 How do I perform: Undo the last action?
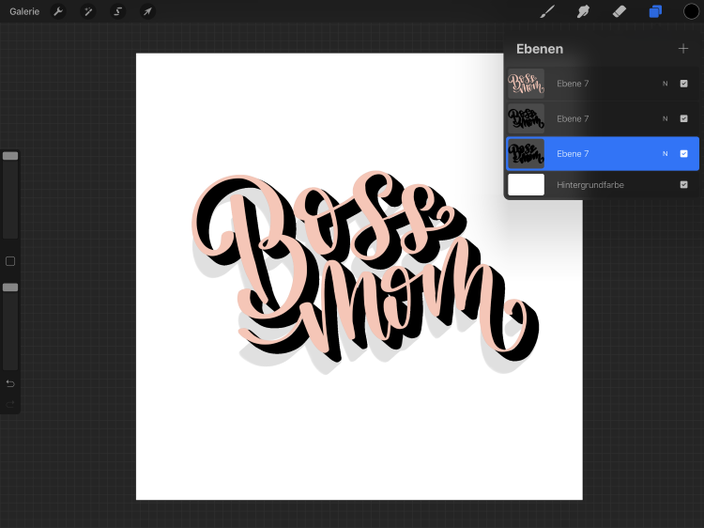pos(10,383)
